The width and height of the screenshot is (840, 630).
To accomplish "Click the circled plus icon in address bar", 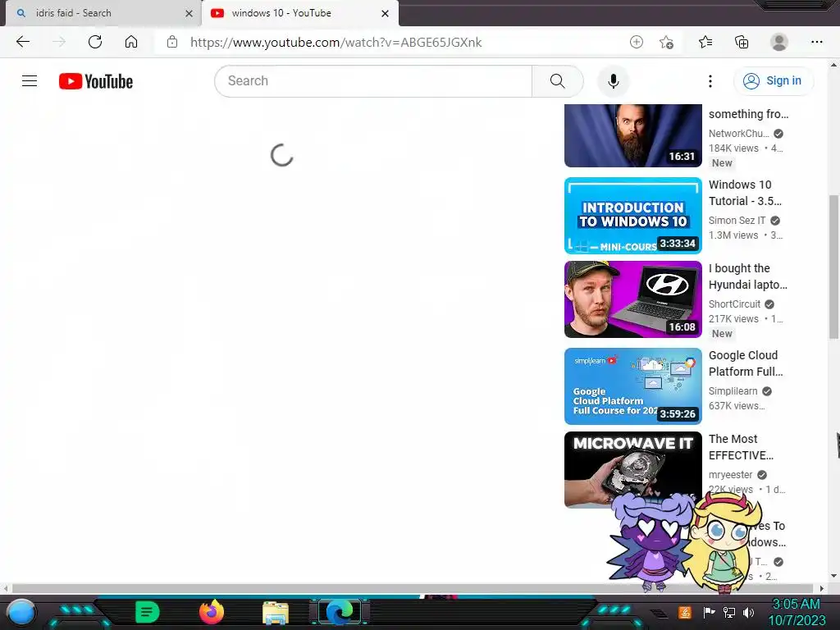I will coord(636,42).
